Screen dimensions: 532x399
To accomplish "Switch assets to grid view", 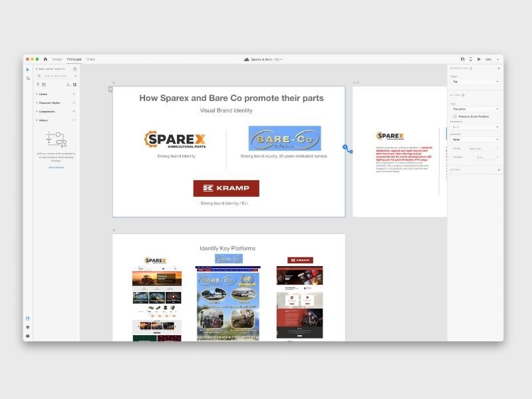I will click(74, 84).
